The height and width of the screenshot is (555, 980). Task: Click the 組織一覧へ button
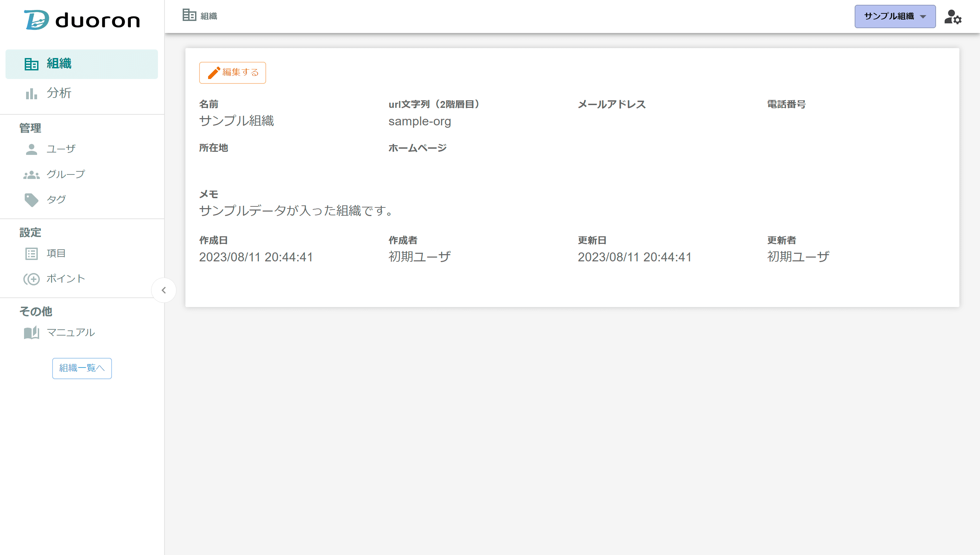coord(82,368)
